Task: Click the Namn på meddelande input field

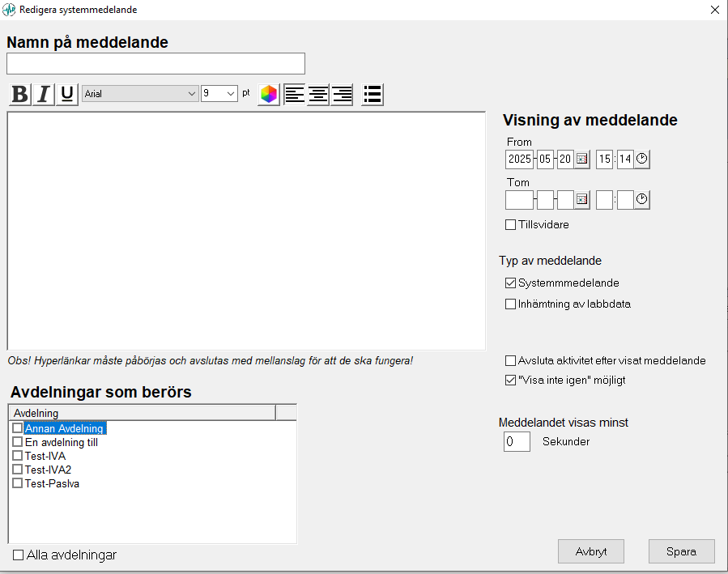Action: coord(155,64)
